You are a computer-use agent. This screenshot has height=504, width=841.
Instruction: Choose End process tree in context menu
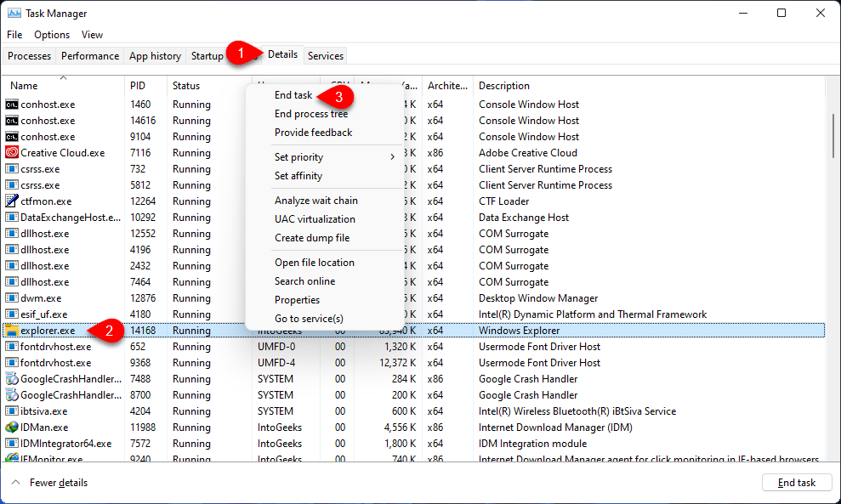pyautogui.click(x=311, y=114)
